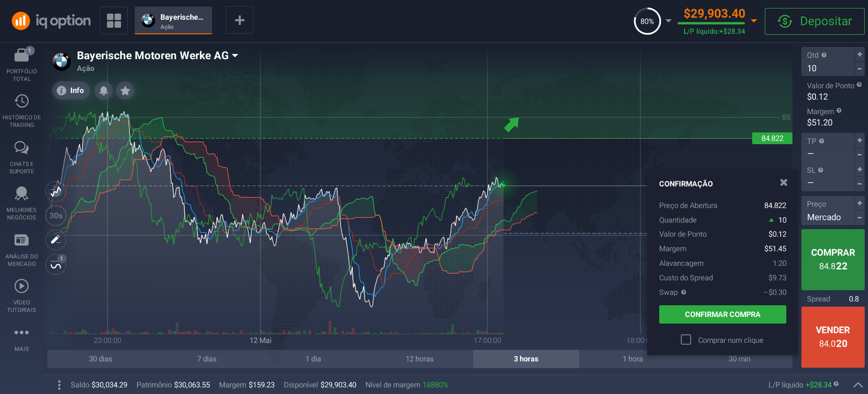
Task: Click L/P líquido help icon in footer
Action: coord(836,384)
